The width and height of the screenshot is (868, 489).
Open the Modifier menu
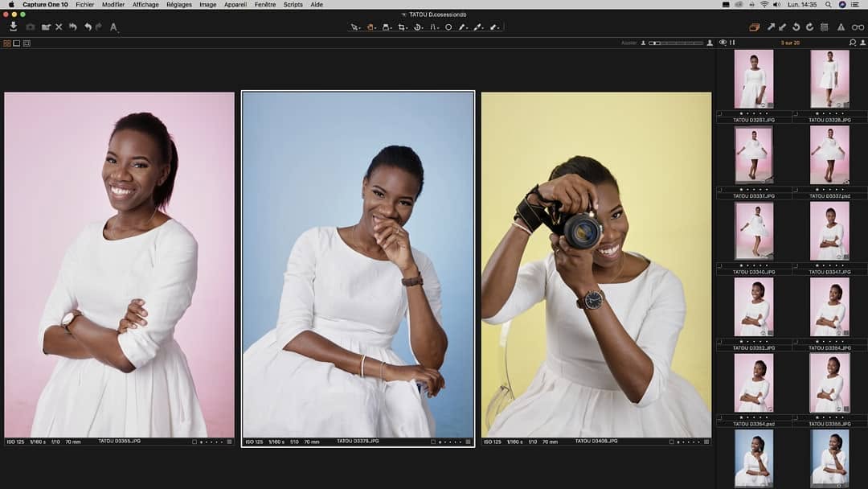pos(113,5)
